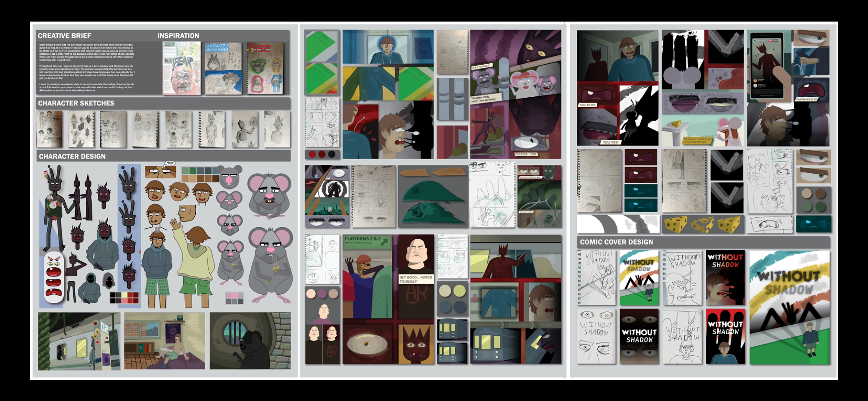Screen dimensions: 868x401
Task: Click the CREATIVE BRIEF heading
Action: (x=64, y=36)
